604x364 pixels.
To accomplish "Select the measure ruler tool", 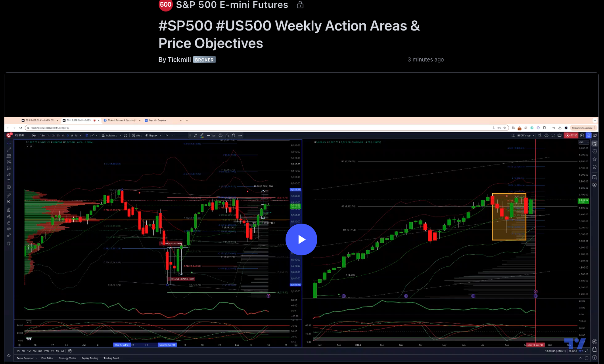I will pyautogui.click(x=9, y=195).
